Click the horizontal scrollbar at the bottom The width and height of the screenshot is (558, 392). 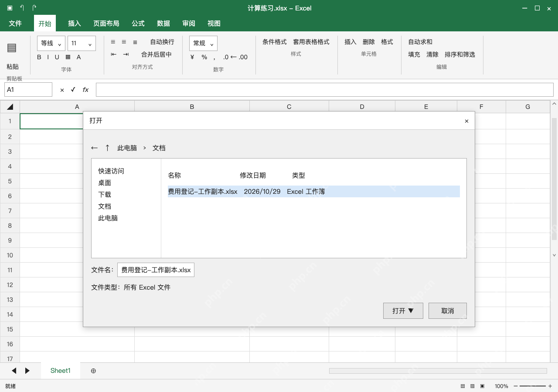[438, 371]
